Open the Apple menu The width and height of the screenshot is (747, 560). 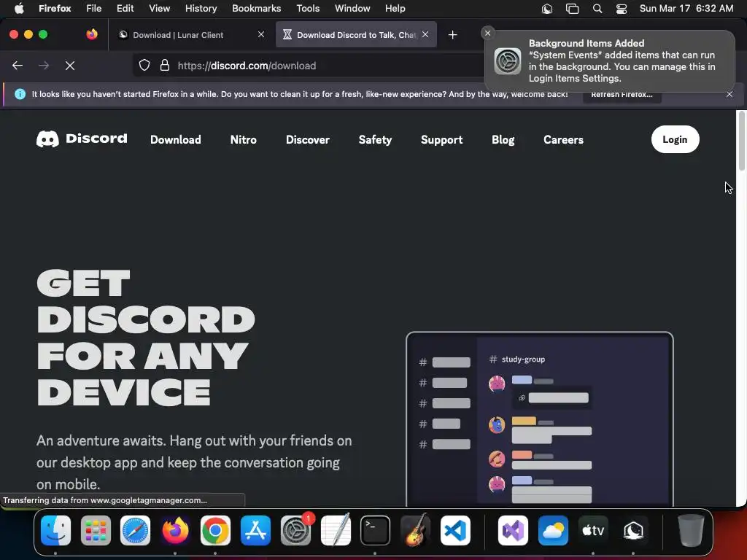point(19,8)
